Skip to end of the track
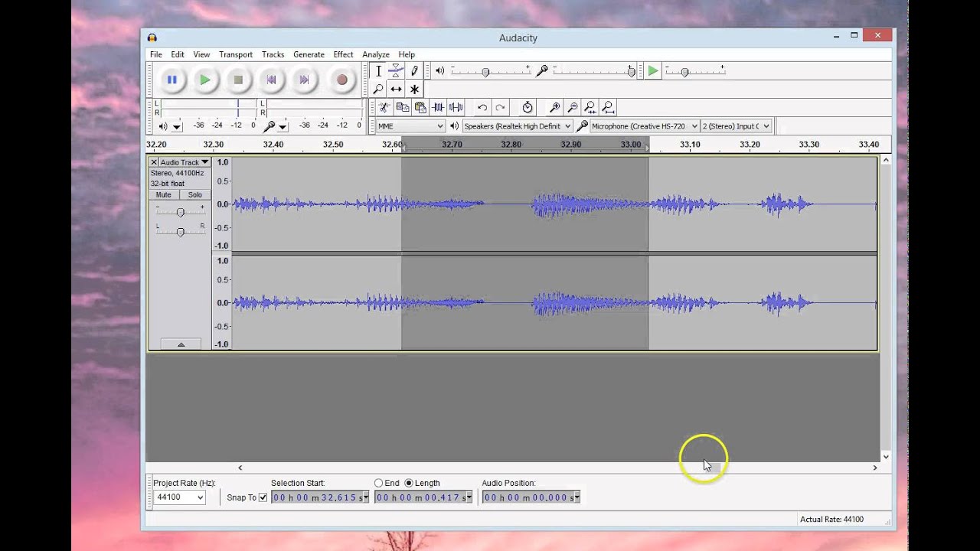Viewport: 980px width, 551px height. [304, 80]
